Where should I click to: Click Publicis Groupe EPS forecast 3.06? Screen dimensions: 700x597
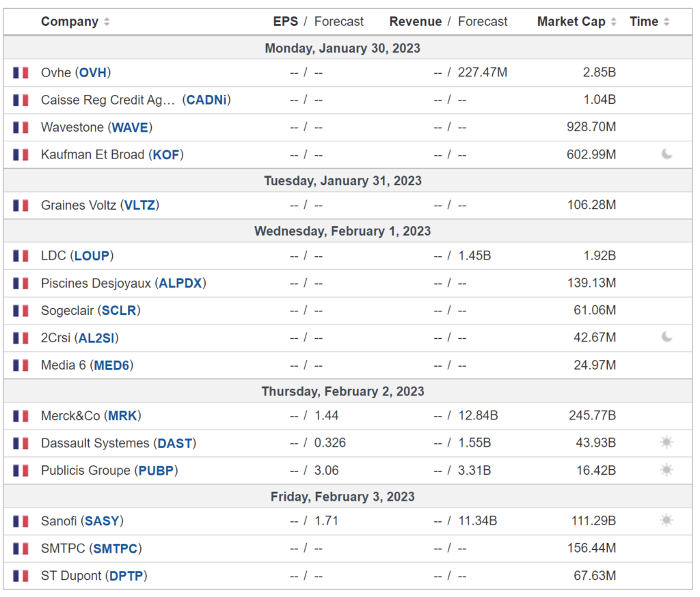[x=326, y=470]
